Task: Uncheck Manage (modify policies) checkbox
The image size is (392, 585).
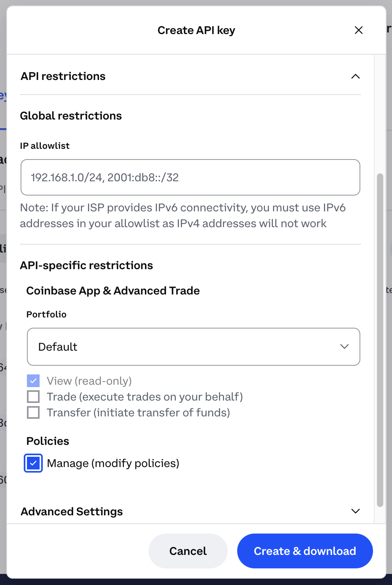Action: coord(33,463)
